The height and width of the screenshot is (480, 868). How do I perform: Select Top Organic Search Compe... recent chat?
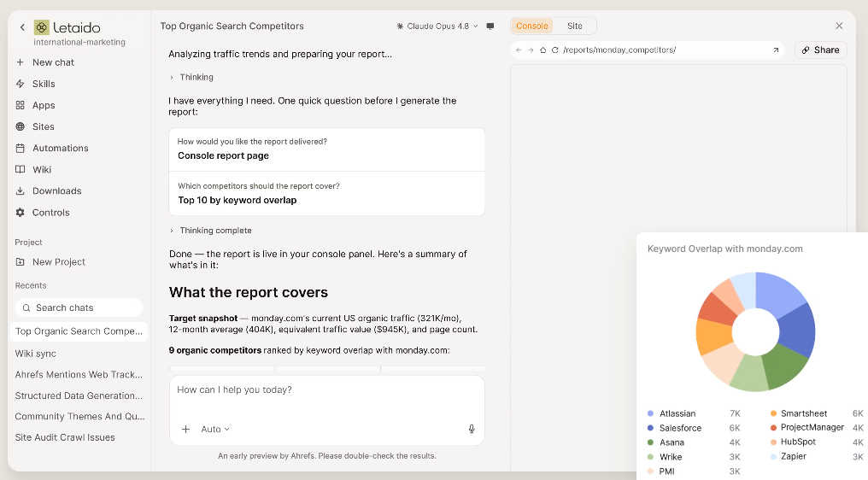coord(79,331)
